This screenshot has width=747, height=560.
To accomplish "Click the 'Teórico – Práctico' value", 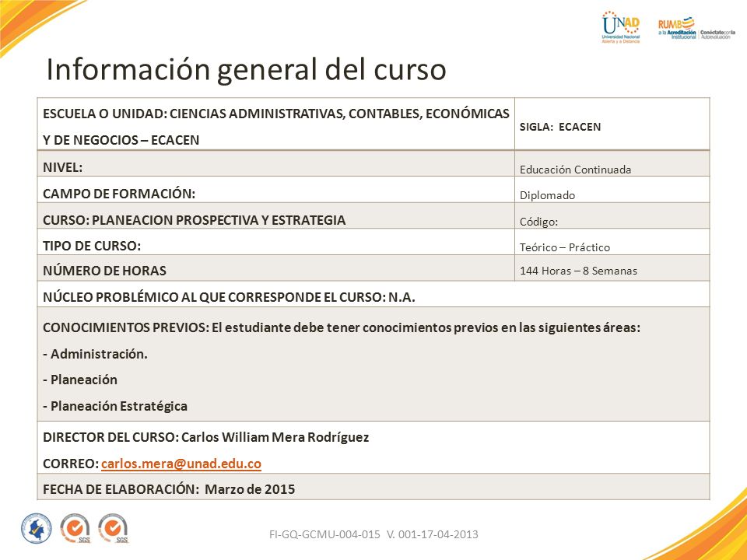I will (565, 247).
